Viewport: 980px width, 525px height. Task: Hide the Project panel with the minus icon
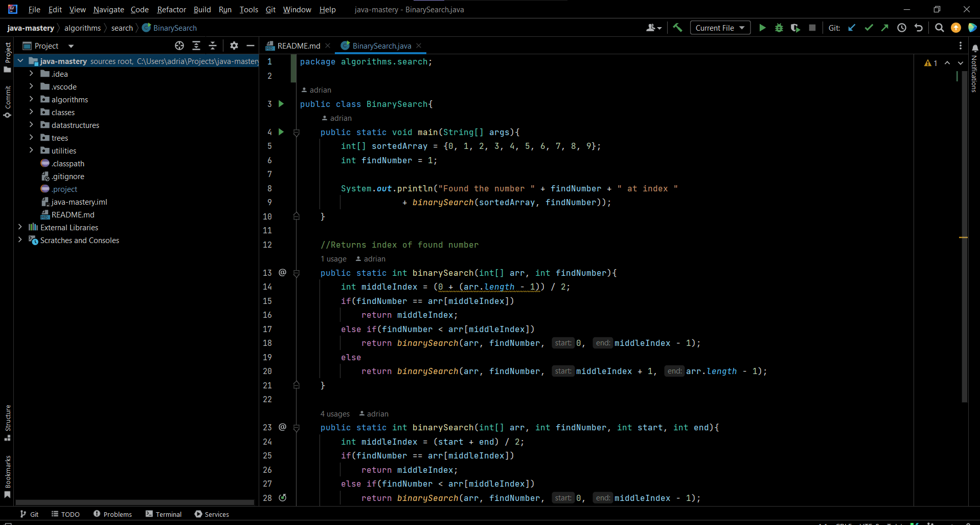coord(250,46)
